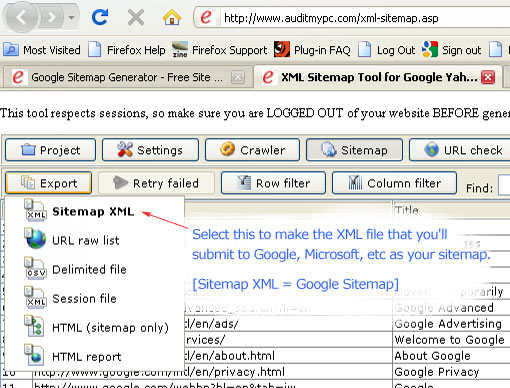This screenshot has height=388, width=510.
Task: Open the Firefox Help bookmark
Action: tap(127, 50)
